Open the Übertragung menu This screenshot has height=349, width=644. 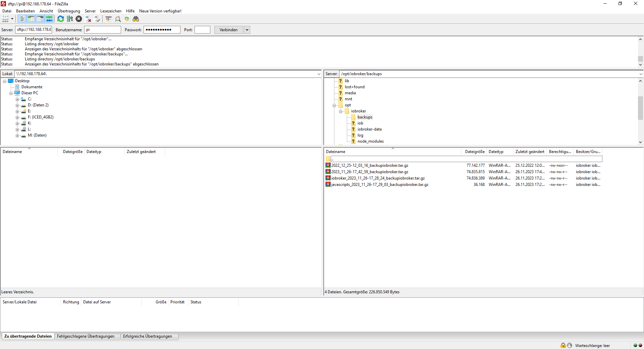pos(69,11)
